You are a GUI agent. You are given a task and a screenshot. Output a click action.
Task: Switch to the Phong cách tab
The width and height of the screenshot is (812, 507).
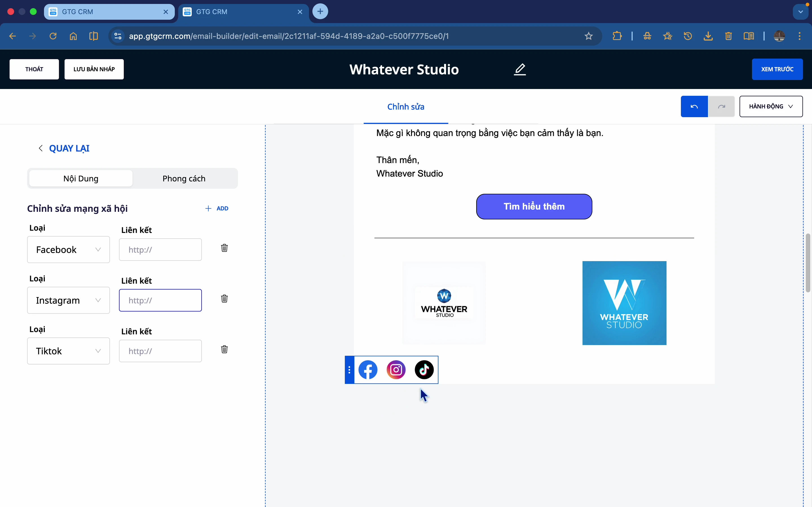click(x=184, y=178)
